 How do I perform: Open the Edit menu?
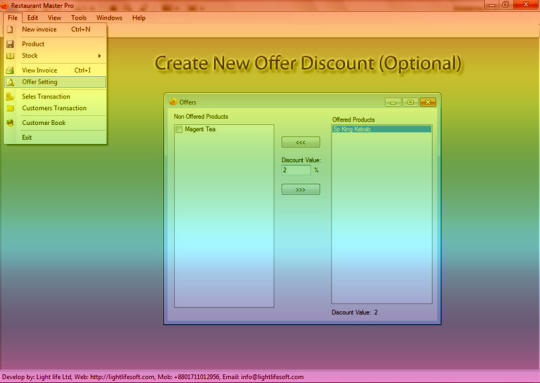pyautogui.click(x=33, y=18)
